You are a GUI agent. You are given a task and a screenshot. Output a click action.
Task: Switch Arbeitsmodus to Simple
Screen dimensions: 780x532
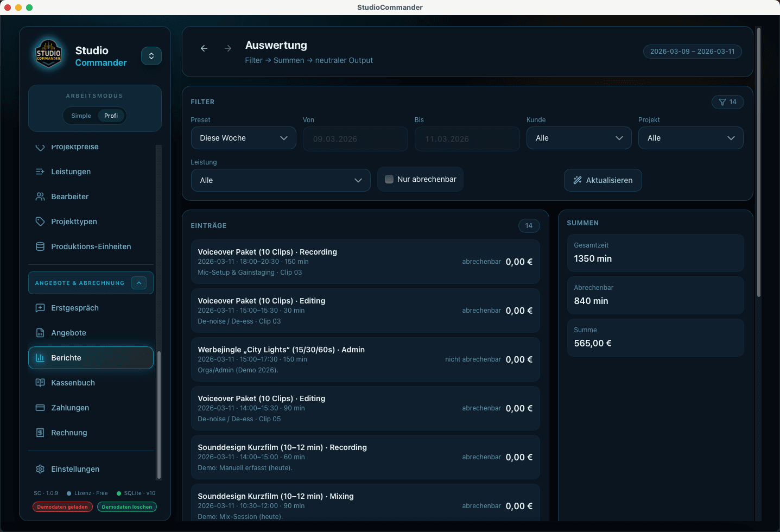[80, 116]
